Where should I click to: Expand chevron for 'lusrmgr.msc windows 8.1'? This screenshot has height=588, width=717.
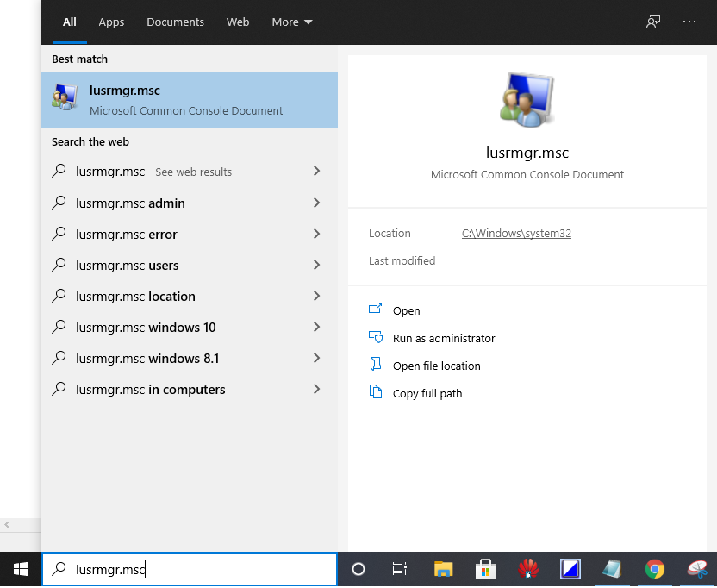point(316,359)
